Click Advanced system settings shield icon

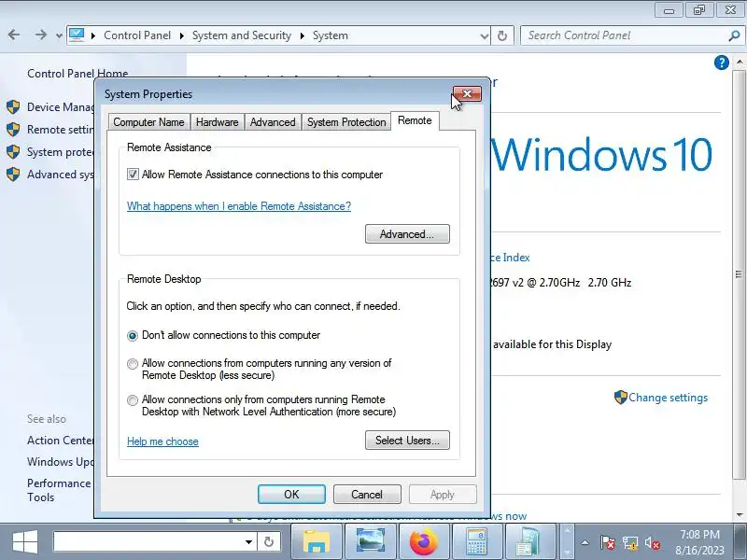(x=13, y=174)
